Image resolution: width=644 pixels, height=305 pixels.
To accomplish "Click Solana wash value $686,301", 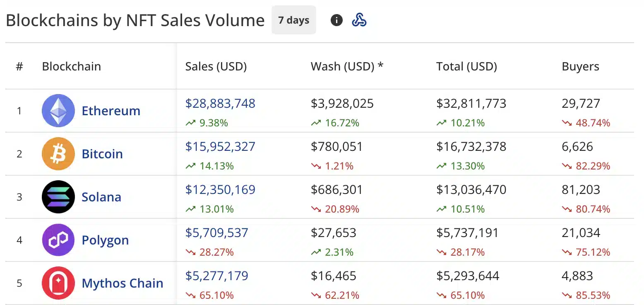I will tap(336, 189).
